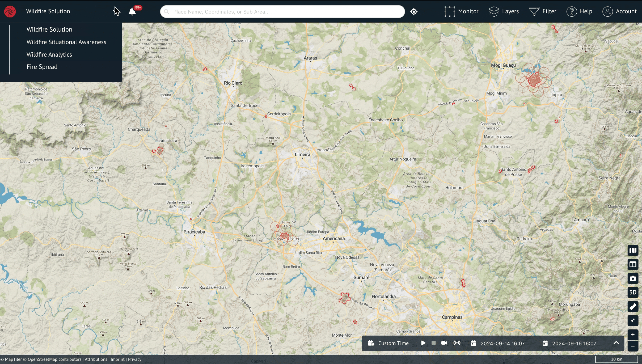Click the place name search field
642x364 pixels.
282,12
